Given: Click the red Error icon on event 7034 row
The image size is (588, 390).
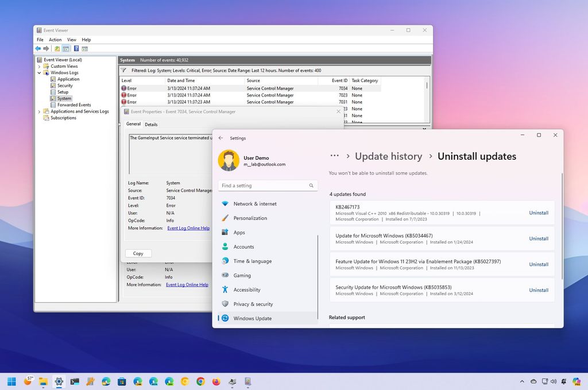Looking at the screenshot, I should tap(124, 87).
